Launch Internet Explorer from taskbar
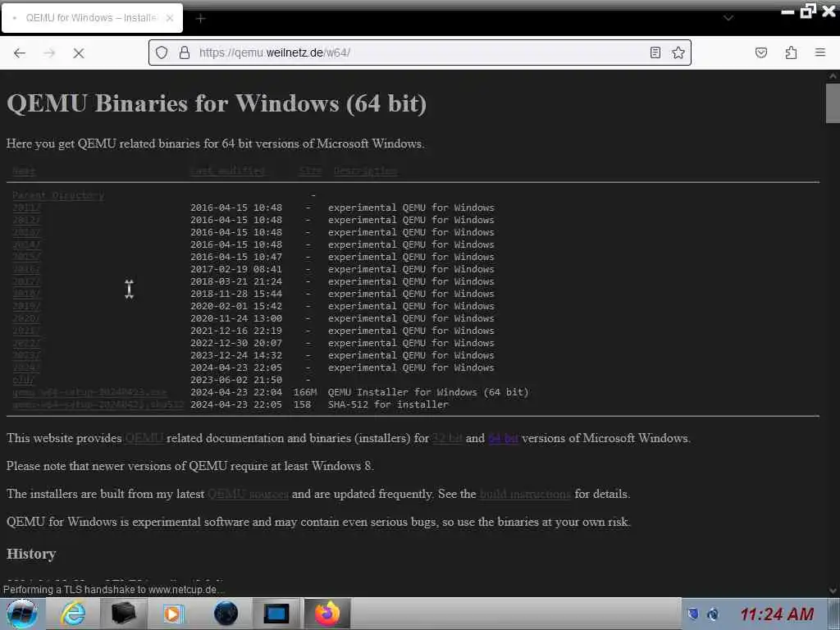The height and width of the screenshot is (630, 840). [73, 614]
